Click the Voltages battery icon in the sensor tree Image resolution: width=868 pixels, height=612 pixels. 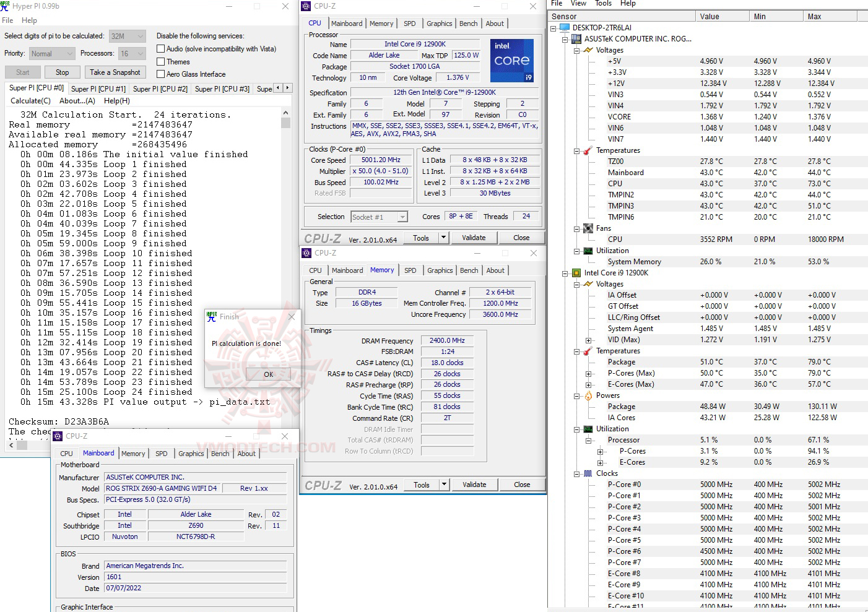click(587, 50)
